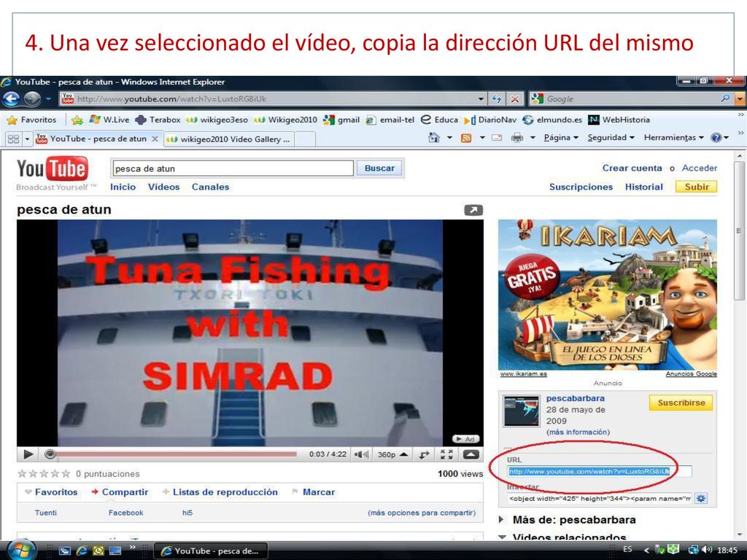Launch Internet Explorer from quick launch
Viewport: 747px width, 560px height.
tap(82, 551)
